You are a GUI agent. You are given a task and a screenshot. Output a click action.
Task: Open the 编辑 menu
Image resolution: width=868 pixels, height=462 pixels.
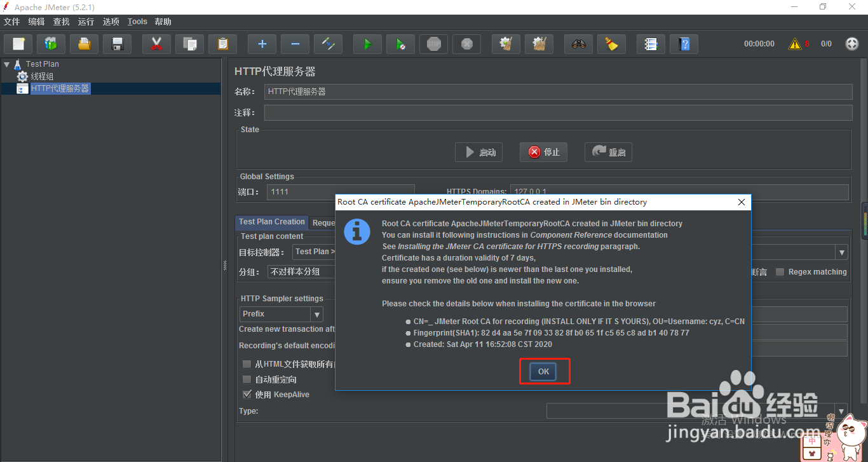click(x=37, y=22)
